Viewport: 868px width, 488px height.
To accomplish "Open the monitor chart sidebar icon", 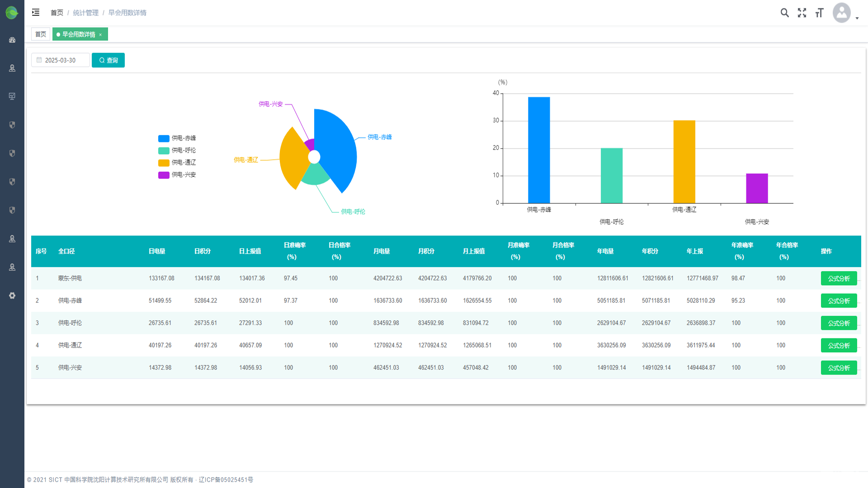I will pos(12,96).
